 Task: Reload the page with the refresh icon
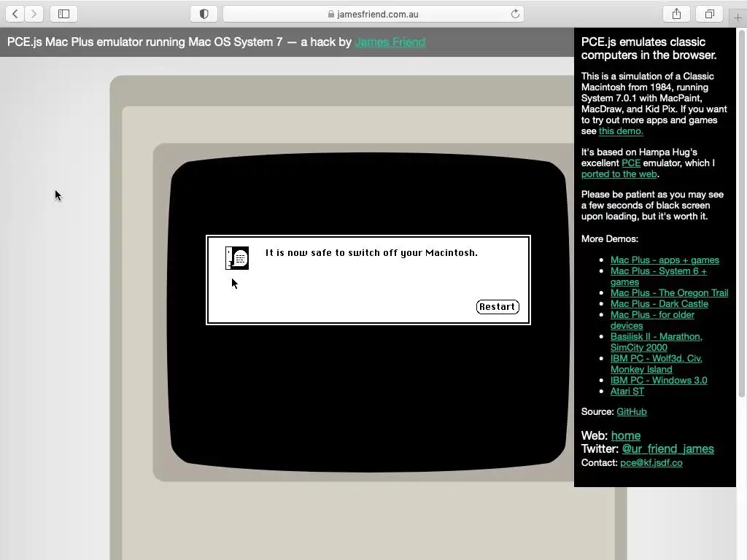pos(515,14)
